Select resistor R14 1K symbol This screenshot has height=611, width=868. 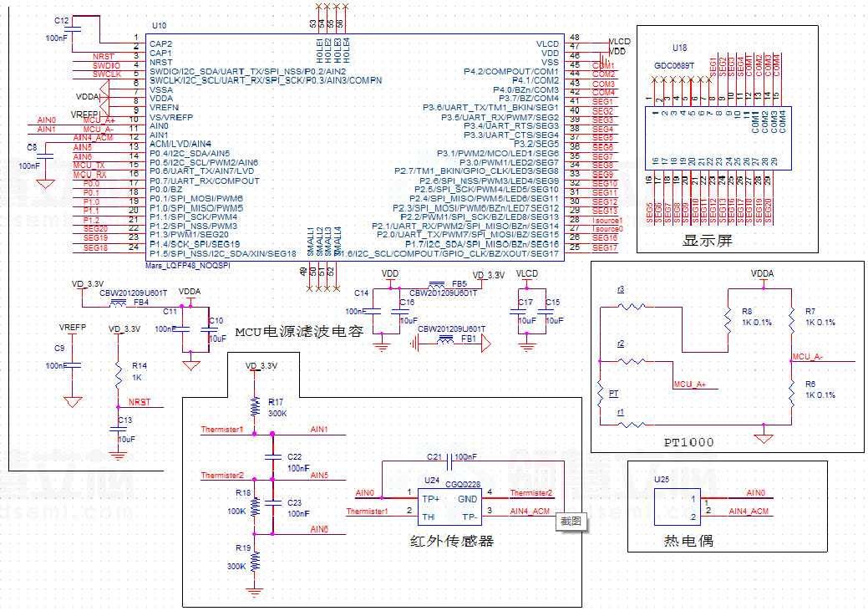pyautogui.click(x=118, y=375)
